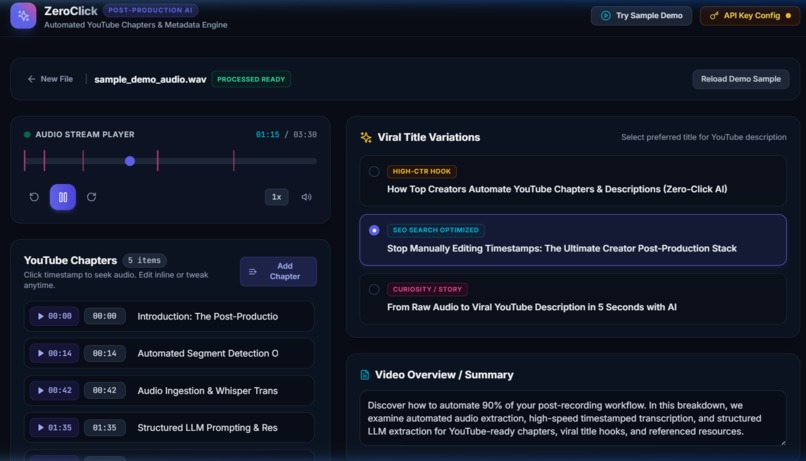The width and height of the screenshot is (806, 461).
Task: Open API Key Config
Action: [x=750, y=15]
